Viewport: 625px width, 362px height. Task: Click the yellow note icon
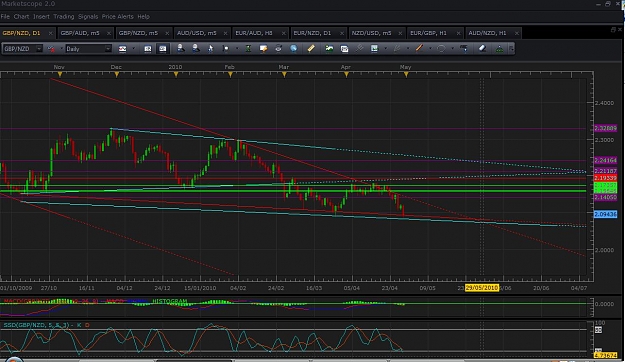coord(263,49)
